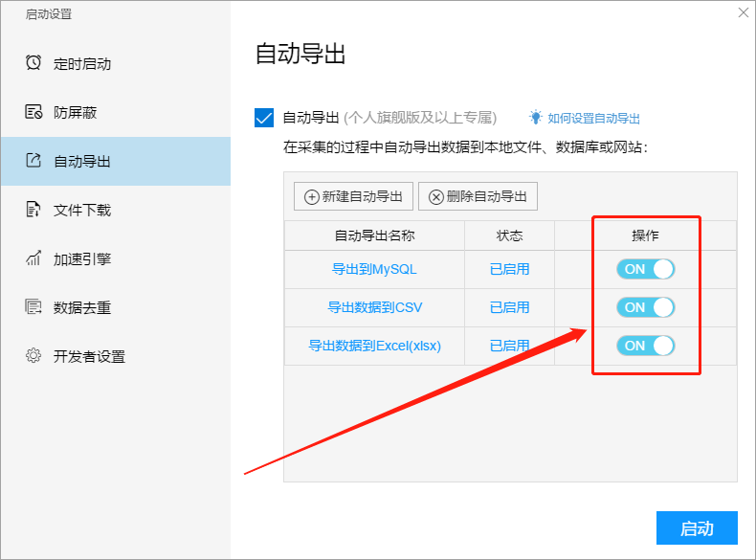Switch to 数据去重 settings
Image resolution: width=756 pixels, height=560 pixels.
pos(116,307)
